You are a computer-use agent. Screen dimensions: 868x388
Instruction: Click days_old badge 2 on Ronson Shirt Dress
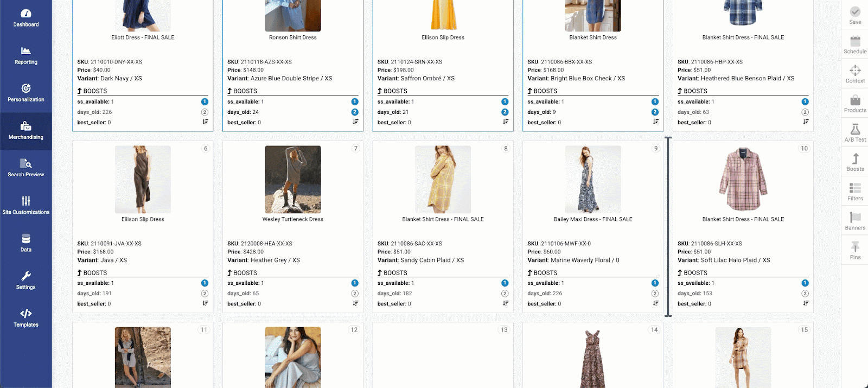coord(355,112)
